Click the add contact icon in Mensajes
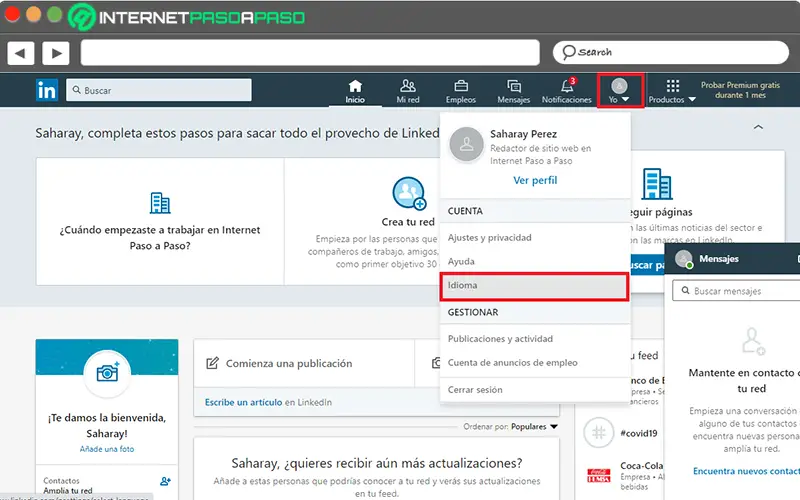The width and height of the screenshot is (800, 500). [x=753, y=342]
